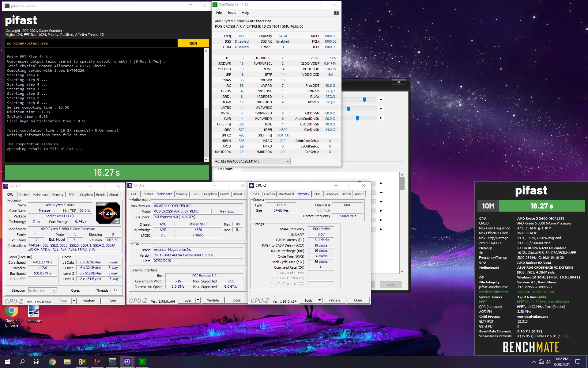
Task: Close the dark overlay panel X
Action: click(x=399, y=82)
